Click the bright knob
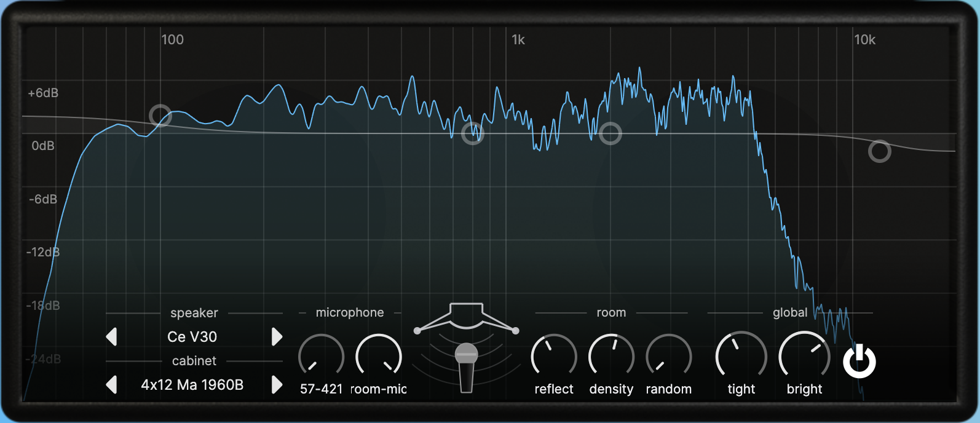980x423 pixels. (804, 357)
